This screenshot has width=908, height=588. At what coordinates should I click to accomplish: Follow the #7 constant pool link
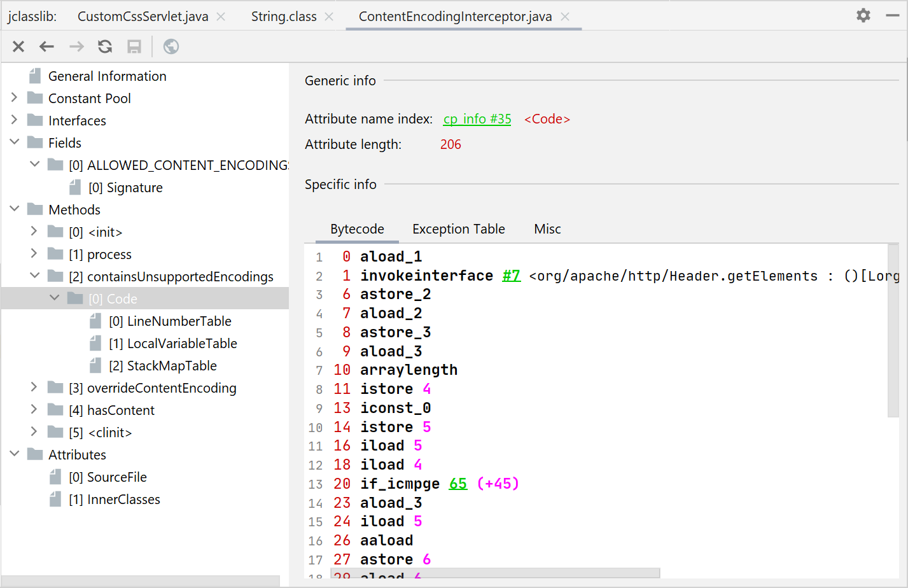[x=511, y=276]
